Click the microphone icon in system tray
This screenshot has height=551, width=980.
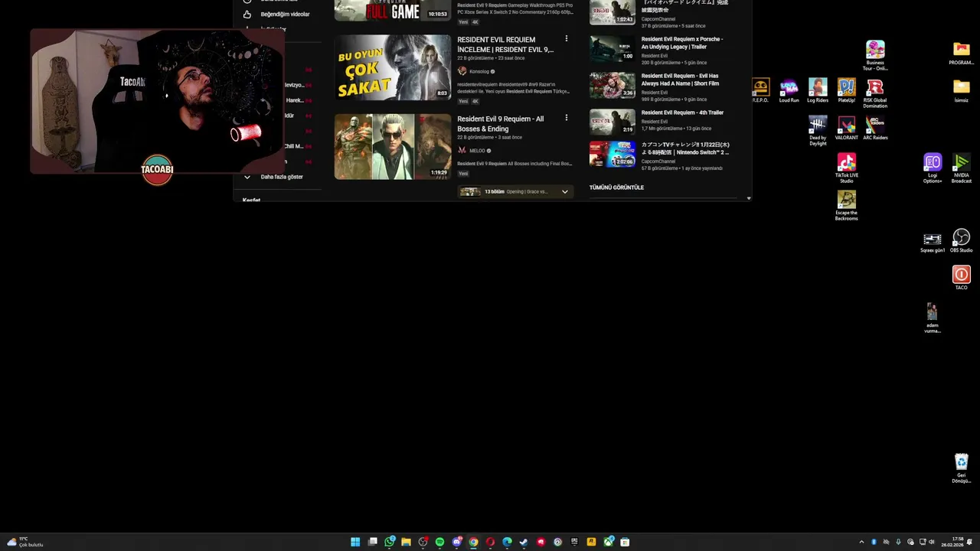tap(898, 542)
